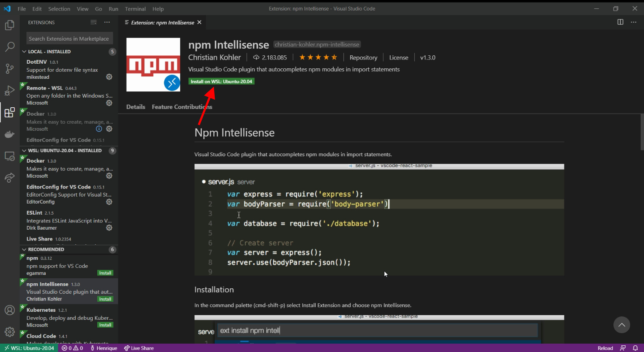644x352 pixels.
Task: Open Remote - WSL extension gear settings
Action: 109,103
